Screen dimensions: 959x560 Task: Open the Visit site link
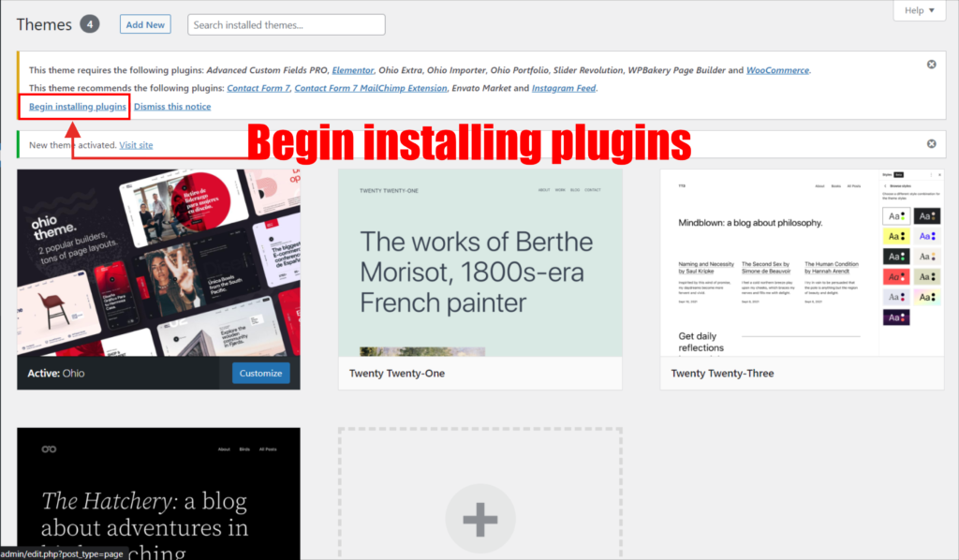click(136, 145)
